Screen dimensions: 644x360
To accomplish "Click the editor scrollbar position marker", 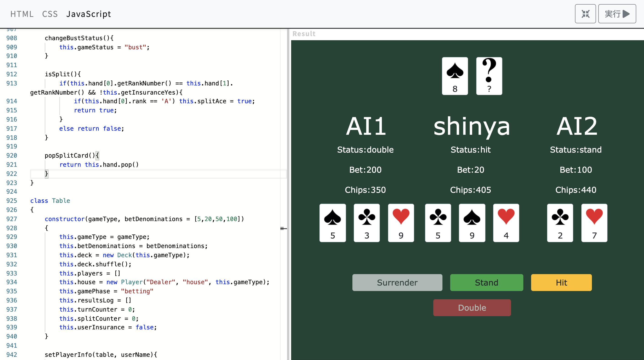I will point(283,228).
